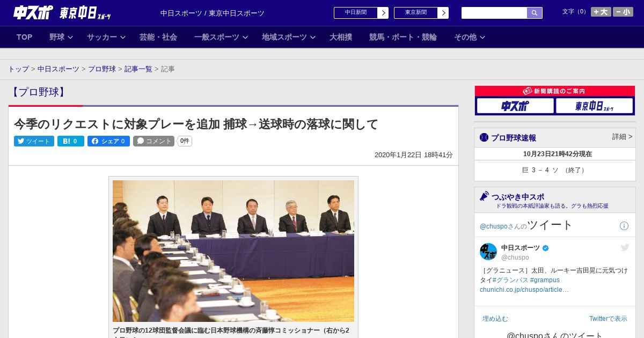
Task: Open the #grampus hashtag link
Action: pyautogui.click(x=545, y=280)
